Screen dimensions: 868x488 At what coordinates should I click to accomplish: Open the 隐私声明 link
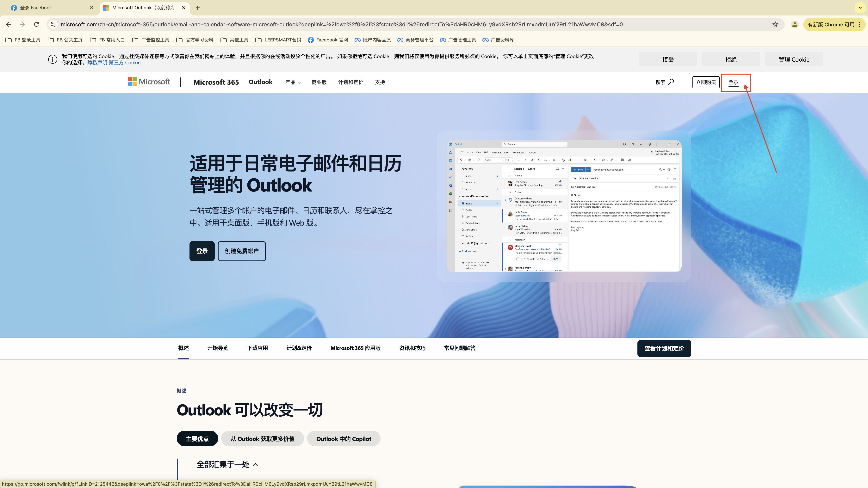coord(97,63)
